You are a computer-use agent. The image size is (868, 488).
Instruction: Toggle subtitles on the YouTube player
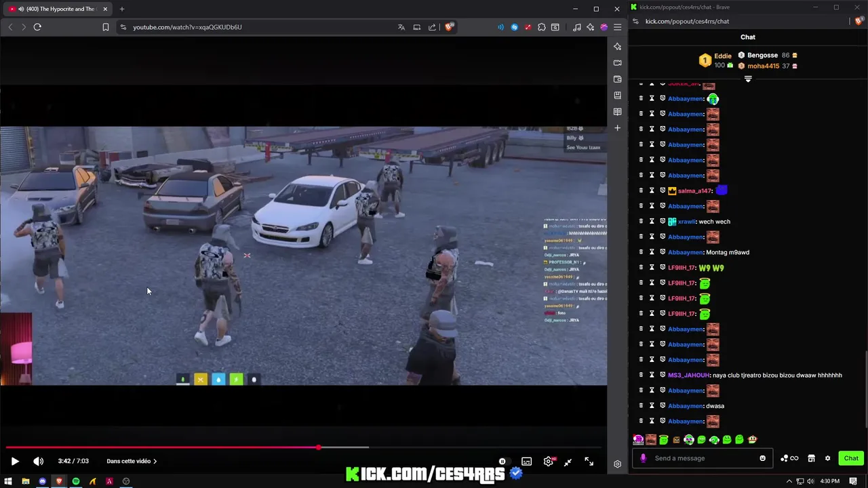click(x=526, y=462)
